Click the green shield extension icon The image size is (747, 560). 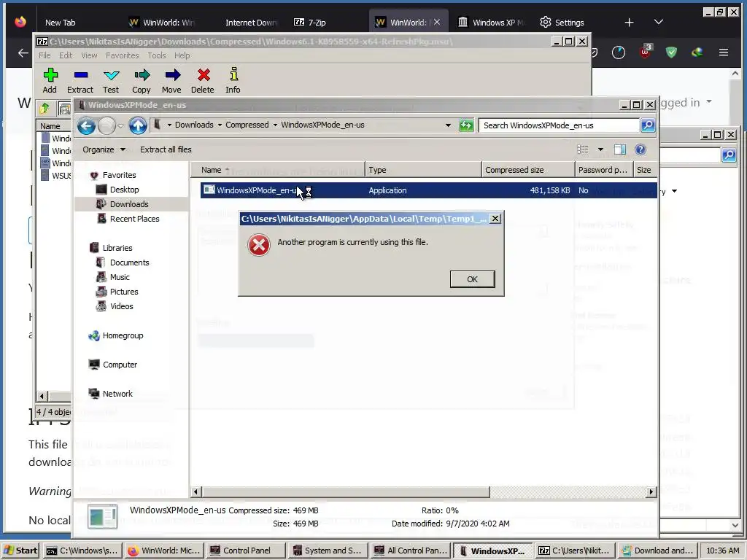point(671,52)
